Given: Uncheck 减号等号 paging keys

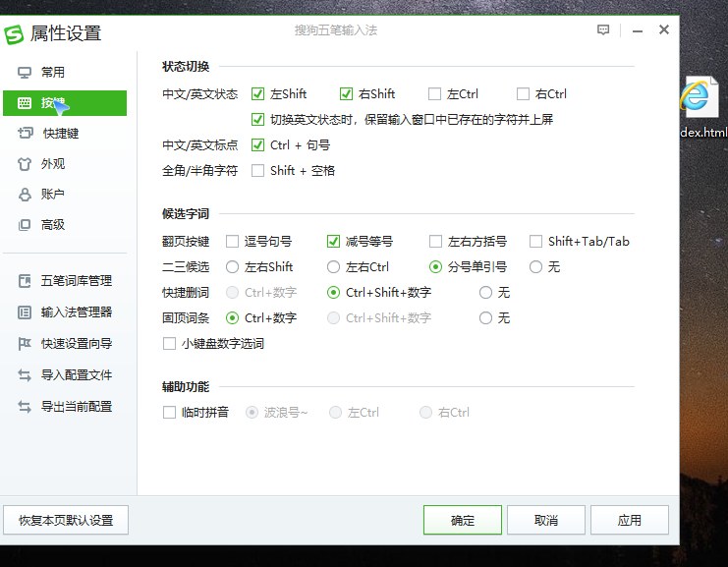Looking at the screenshot, I should [x=333, y=242].
